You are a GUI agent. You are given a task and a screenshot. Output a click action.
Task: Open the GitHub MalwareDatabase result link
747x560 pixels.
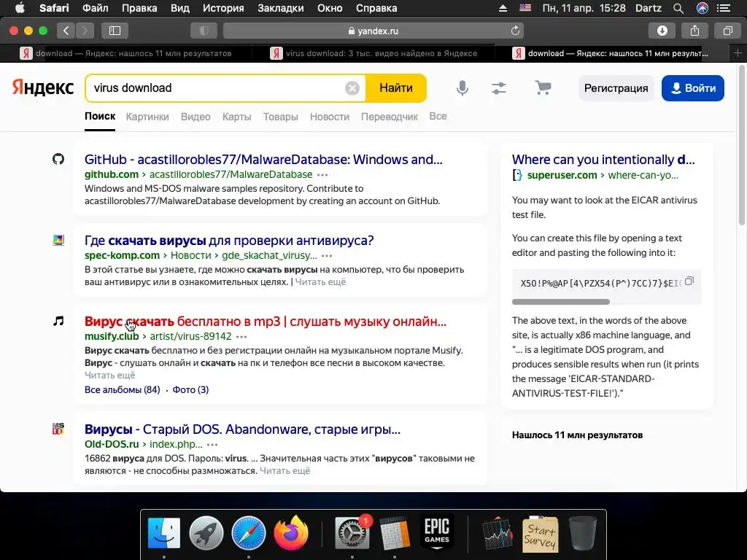point(263,160)
